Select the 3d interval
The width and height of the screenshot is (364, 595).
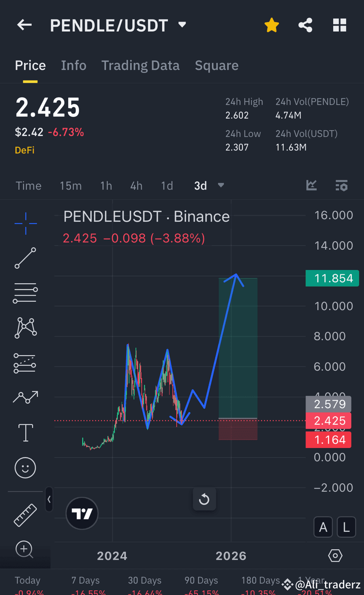[x=200, y=186]
